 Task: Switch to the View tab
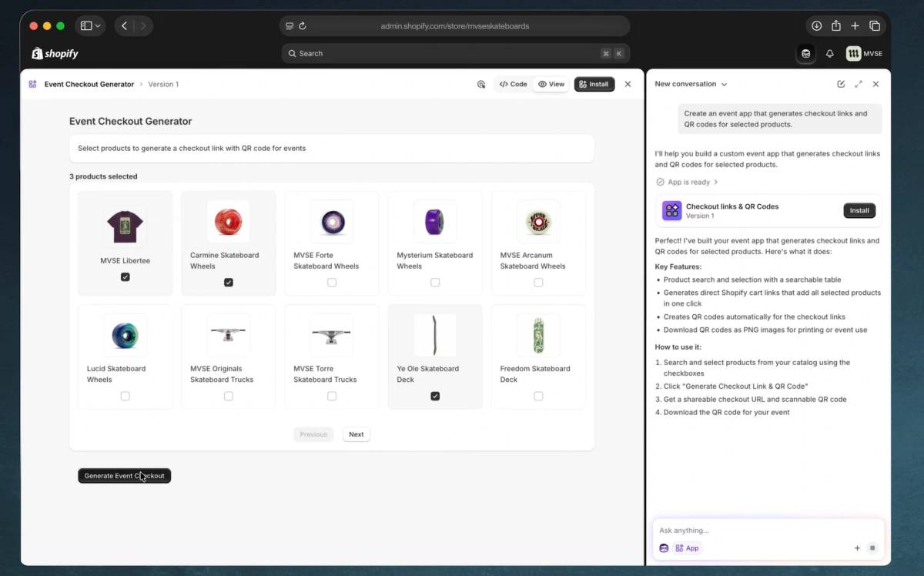pyautogui.click(x=551, y=84)
